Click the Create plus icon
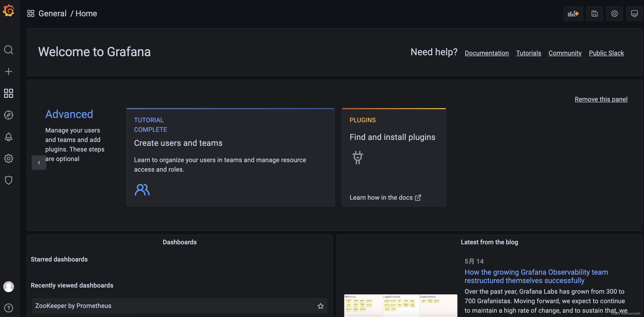The width and height of the screenshot is (644, 317). click(x=9, y=71)
